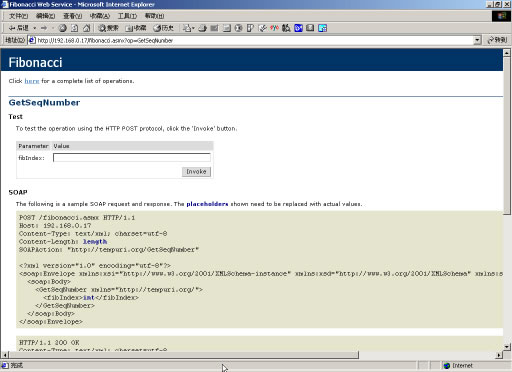Click the binoculars toolbar icon

pyautogui.click(x=286, y=28)
